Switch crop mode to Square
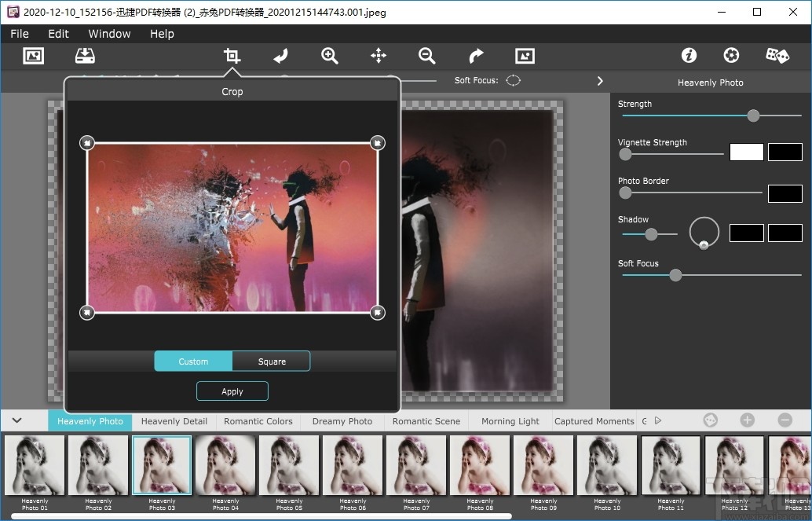Image resolution: width=812 pixels, height=521 pixels. tap(272, 361)
